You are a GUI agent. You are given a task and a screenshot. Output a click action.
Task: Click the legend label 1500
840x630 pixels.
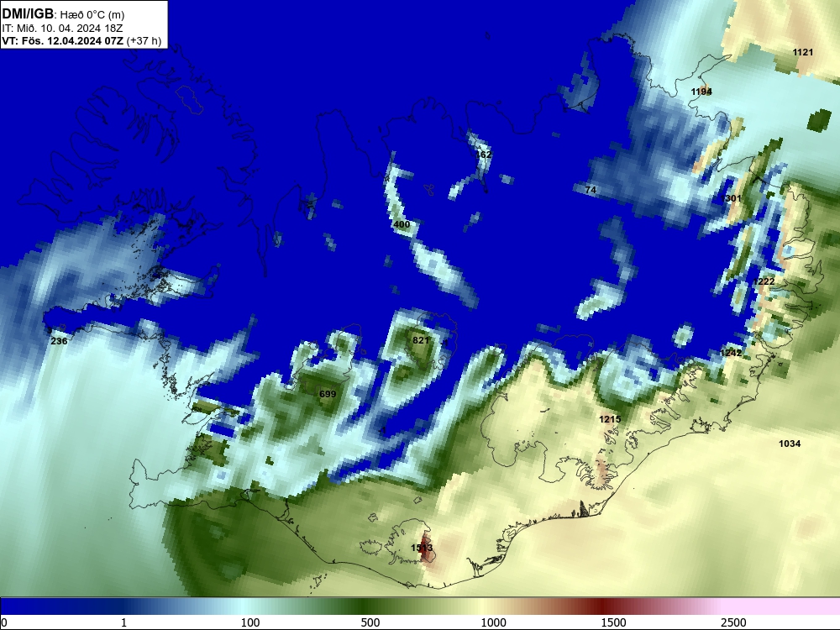613,622
